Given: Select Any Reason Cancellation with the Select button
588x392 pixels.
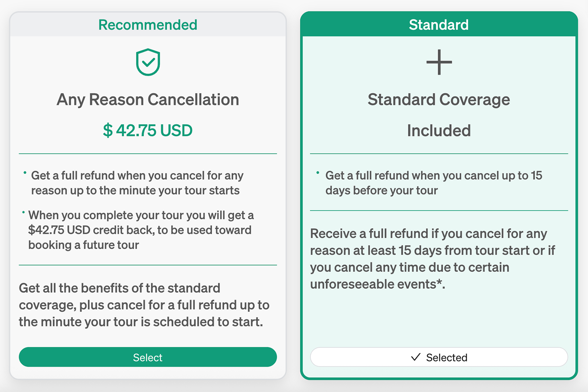Looking at the screenshot, I should coord(148,357).
